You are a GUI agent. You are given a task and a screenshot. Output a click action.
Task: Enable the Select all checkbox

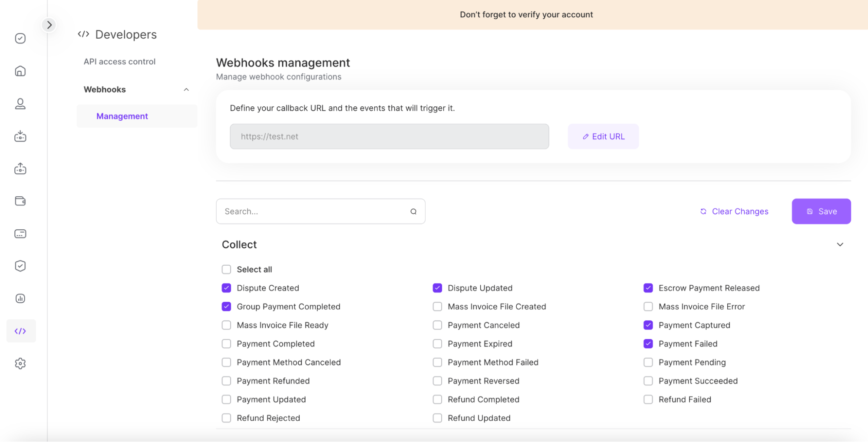tap(226, 269)
